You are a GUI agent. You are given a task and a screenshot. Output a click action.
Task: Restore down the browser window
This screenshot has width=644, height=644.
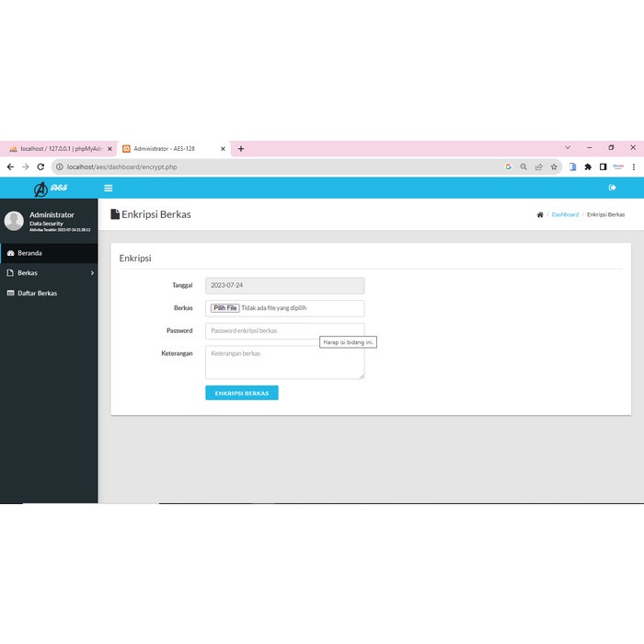click(x=611, y=147)
